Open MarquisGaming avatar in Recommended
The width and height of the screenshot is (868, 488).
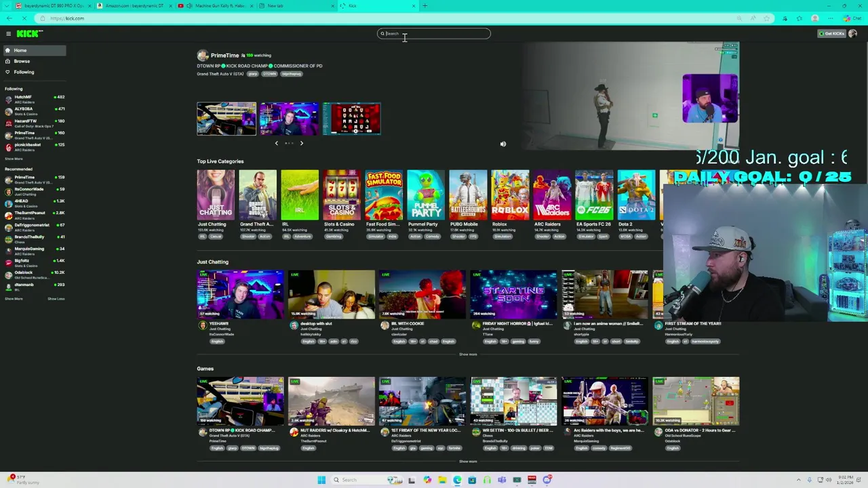(9, 251)
